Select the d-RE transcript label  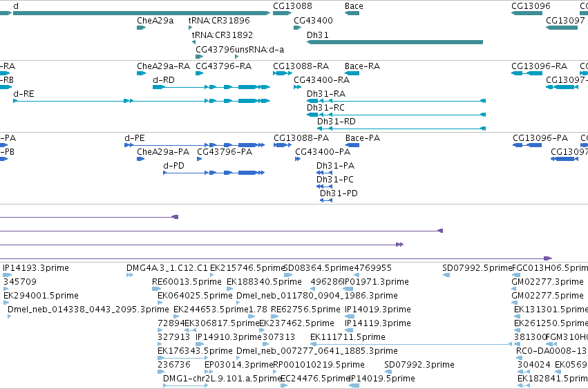click(23, 94)
